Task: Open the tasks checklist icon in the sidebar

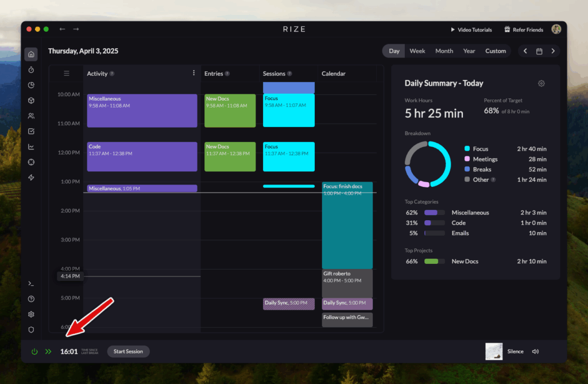Action: click(x=31, y=131)
